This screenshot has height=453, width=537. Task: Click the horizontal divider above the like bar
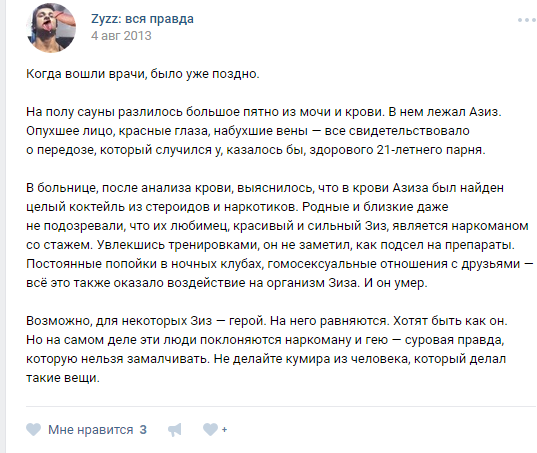(281, 406)
